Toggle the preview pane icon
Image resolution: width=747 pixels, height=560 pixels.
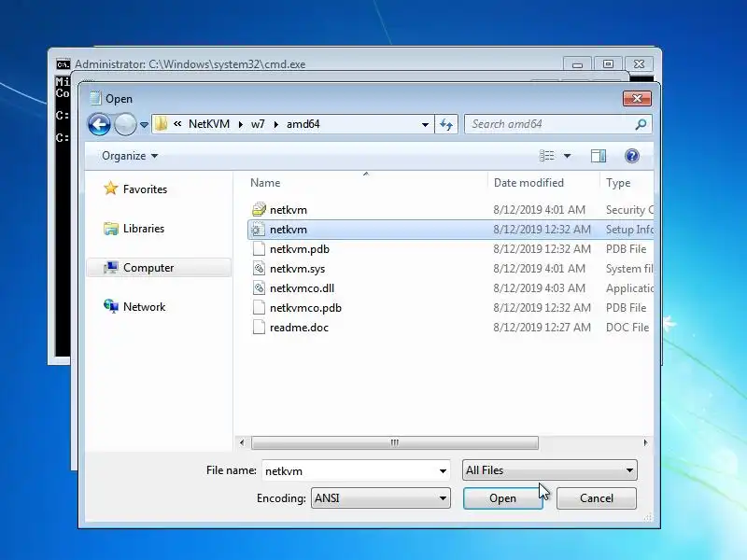599,156
